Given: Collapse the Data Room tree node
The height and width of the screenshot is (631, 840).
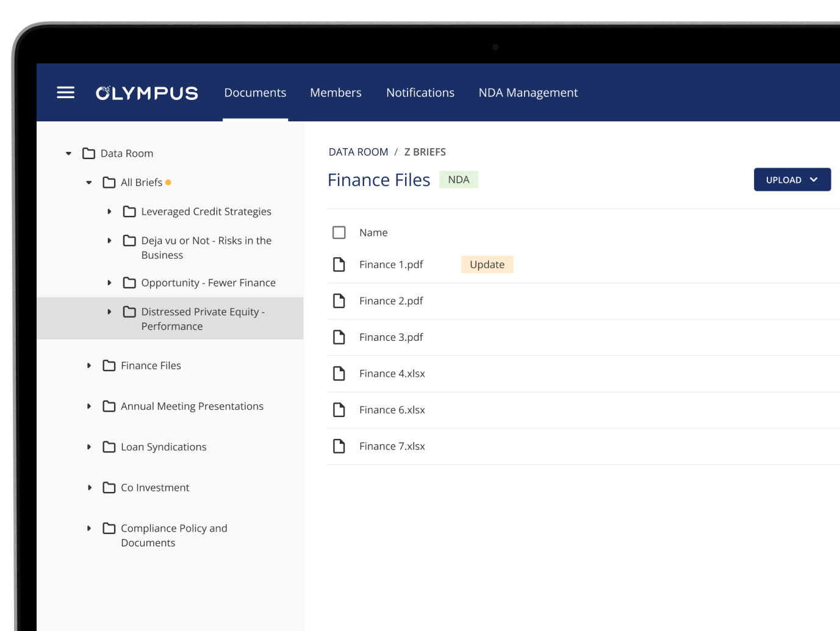Looking at the screenshot, I should coord(69,154).
